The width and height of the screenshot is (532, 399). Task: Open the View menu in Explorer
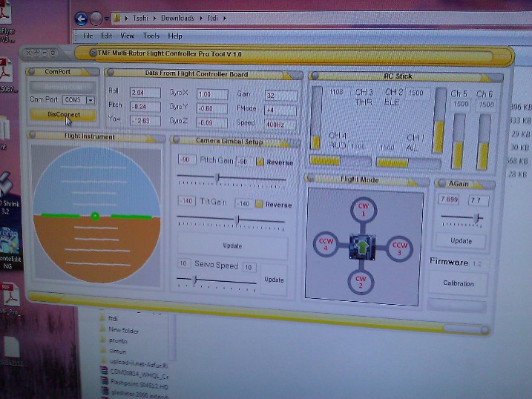tap(127, 36)
